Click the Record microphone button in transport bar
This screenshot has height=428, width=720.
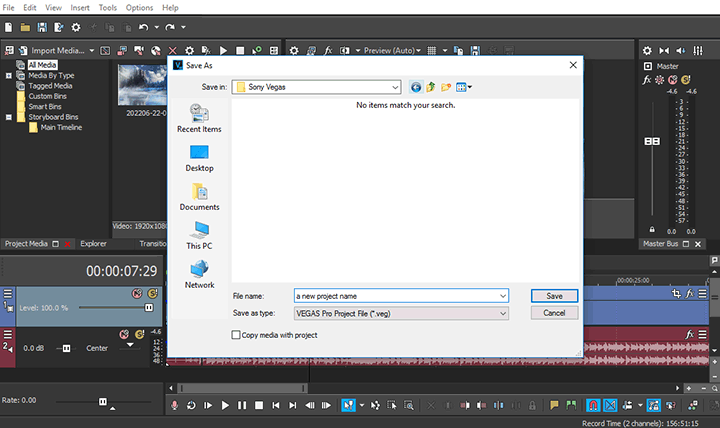point(174,405)
